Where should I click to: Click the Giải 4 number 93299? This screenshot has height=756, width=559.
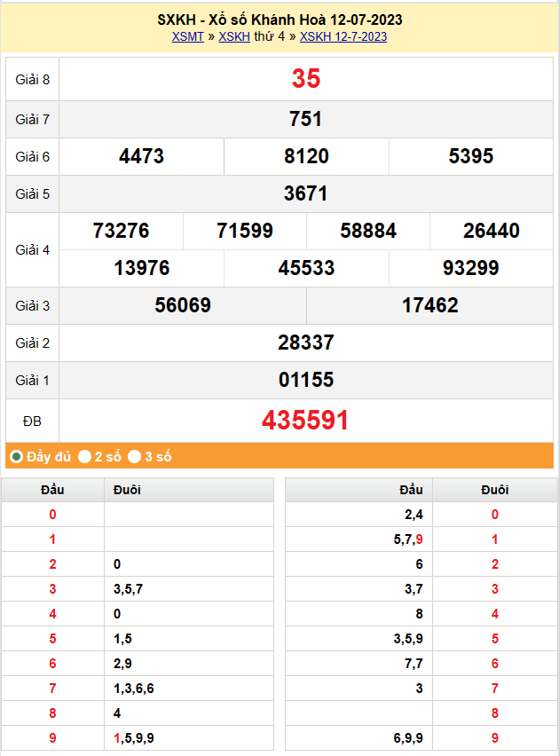click(x=470, y=268)
